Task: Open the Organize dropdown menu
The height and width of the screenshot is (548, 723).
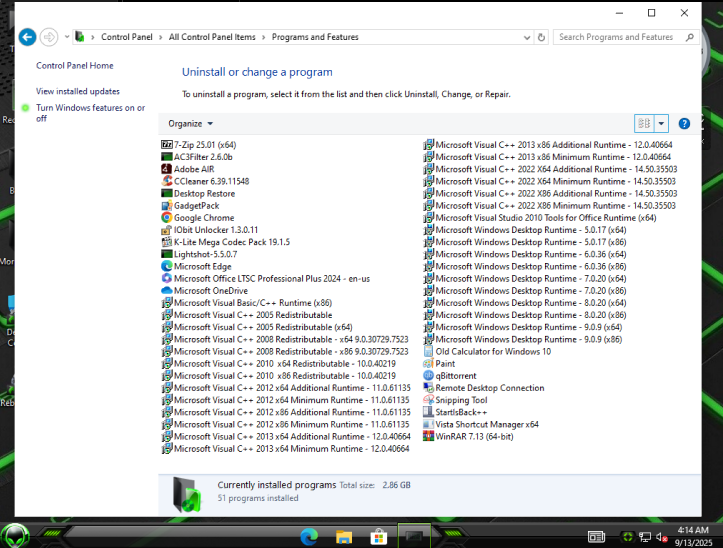Action: (190, 124)
